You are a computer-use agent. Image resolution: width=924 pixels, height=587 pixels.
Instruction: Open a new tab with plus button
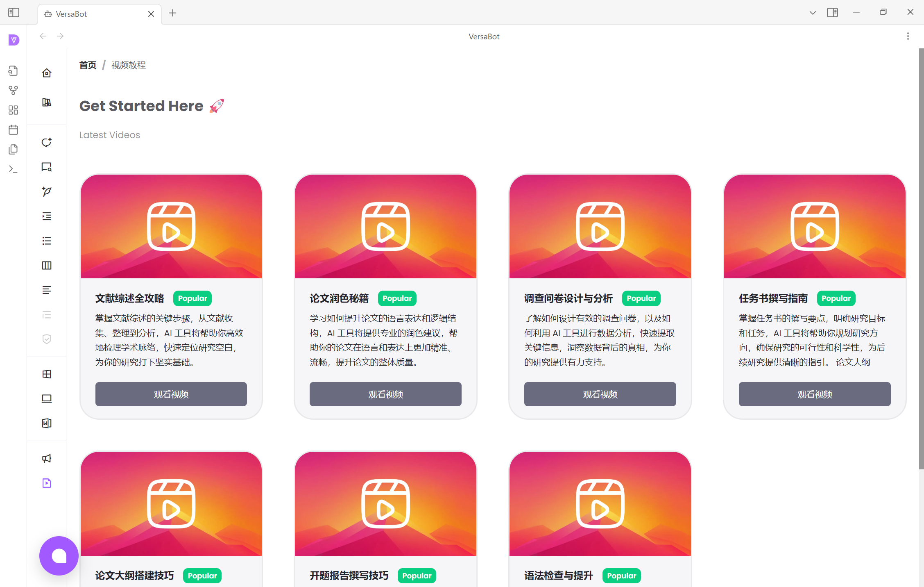[x=172, y=13]
